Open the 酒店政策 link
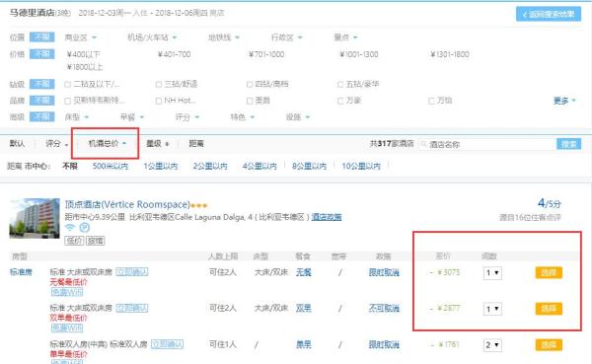 pyautogui.click(x=327, y=217)
